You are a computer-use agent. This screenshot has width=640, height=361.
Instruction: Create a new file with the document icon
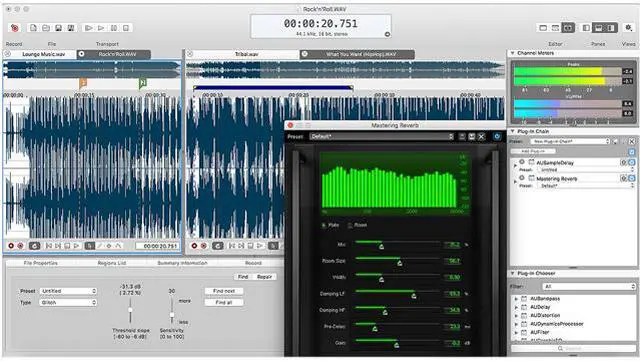pyautogui.click(x=33, y=28)
